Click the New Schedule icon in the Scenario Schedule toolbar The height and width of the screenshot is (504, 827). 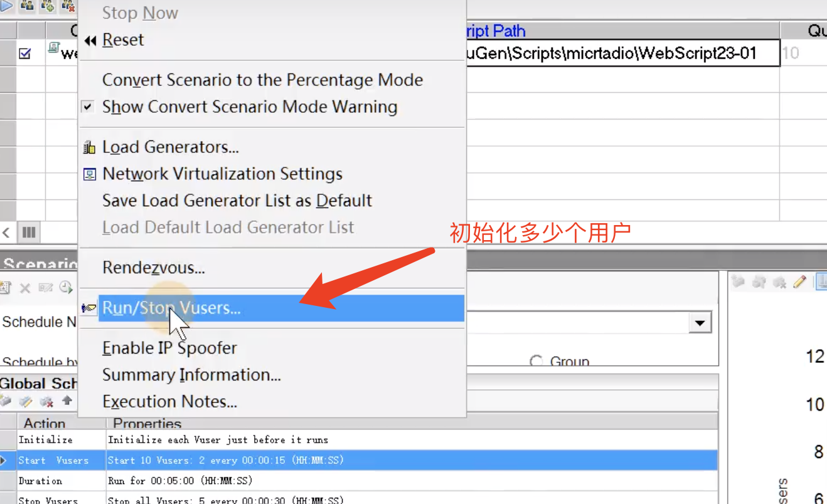(x=6, y=288)
